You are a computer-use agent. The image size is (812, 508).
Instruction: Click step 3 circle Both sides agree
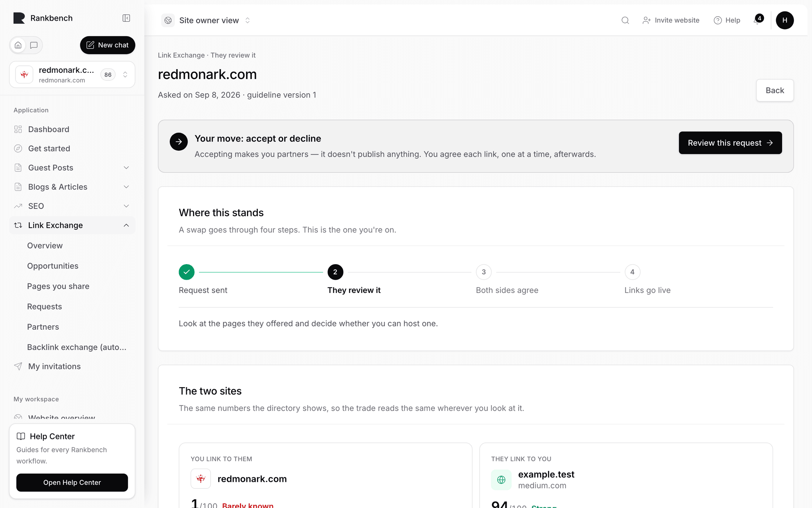click(x=484, y=272)
